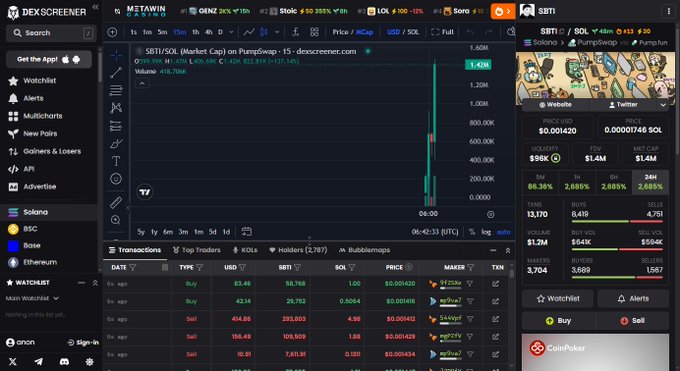Screen dimensions: 680x371
Task: Click the Search input field
Action: [51, 33]
